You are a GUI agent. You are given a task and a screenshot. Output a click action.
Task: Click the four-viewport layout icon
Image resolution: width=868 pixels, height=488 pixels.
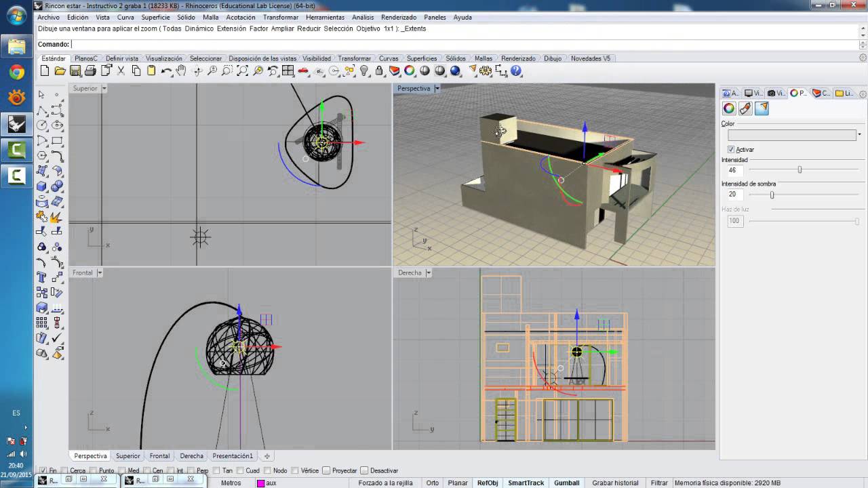click(x=288, y=71)
